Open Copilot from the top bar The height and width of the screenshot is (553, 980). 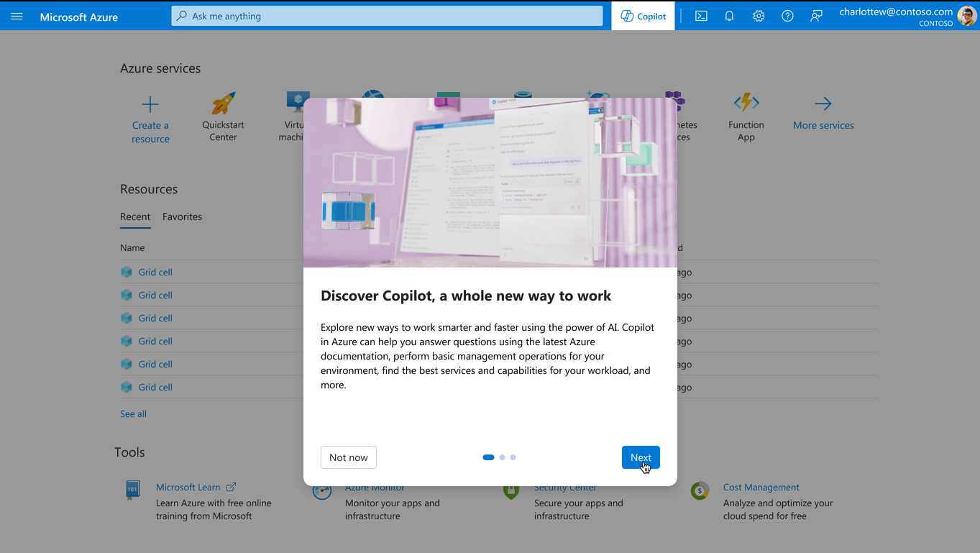coord(642,15)
